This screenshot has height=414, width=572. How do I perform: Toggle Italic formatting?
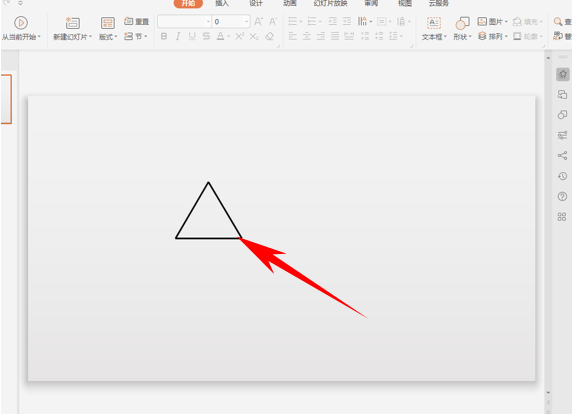click(x=178, y=36)
